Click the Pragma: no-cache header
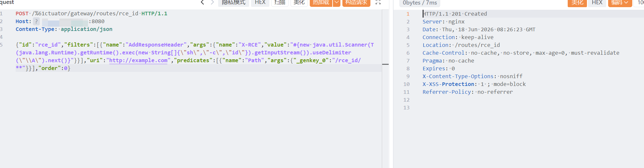 point(448,61)
